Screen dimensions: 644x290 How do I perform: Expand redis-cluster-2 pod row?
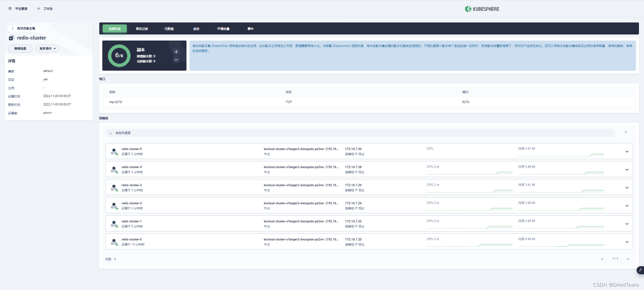tap(627, 206)
